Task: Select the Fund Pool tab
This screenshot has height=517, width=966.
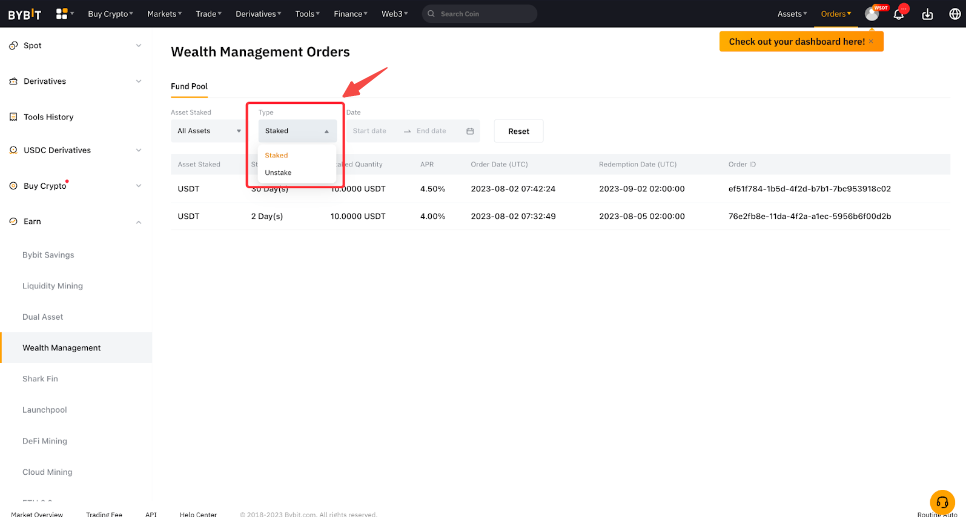Action: (x=189, y=86)
